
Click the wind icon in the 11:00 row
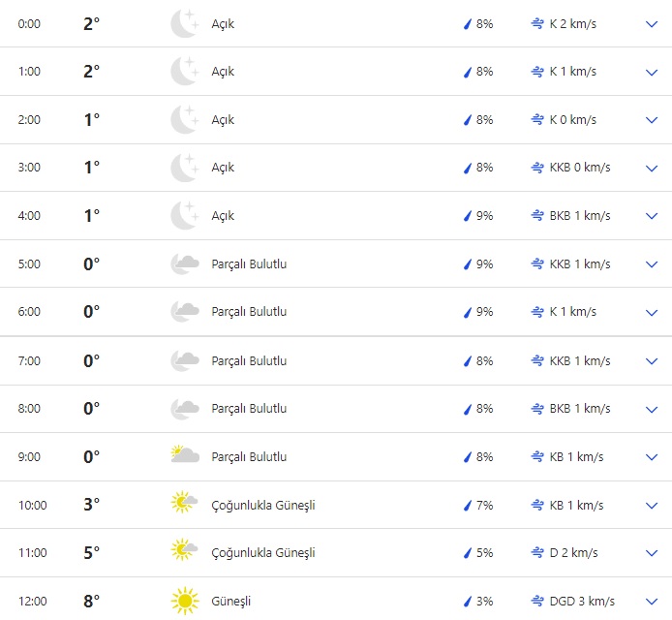point(537,553)
